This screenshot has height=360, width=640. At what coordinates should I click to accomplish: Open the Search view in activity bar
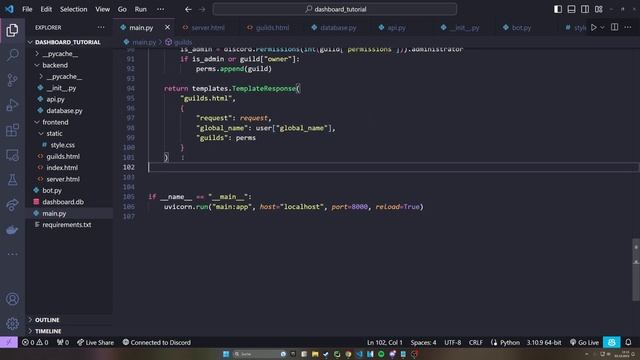pyautogui.click(x=12, y=55)
